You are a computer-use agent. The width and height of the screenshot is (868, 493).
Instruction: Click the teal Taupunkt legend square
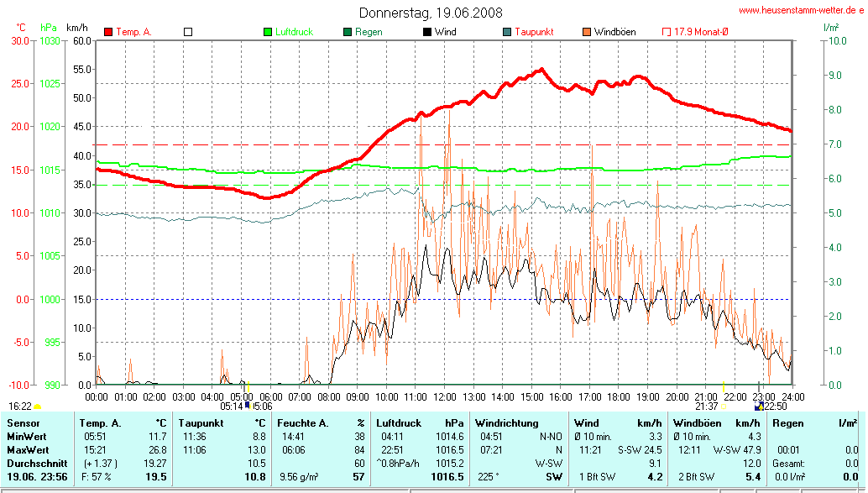pos(507,32)
